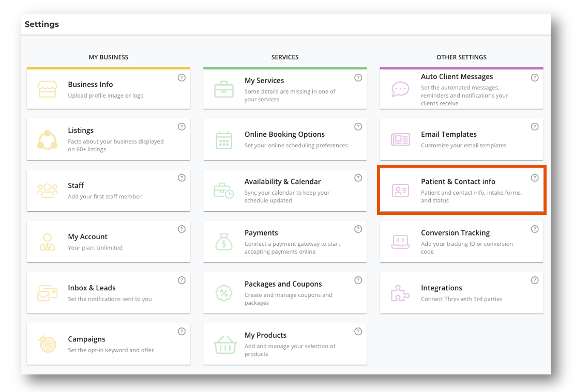Open help tooltip for Conversion Tracking
Image resolution: width=574 pixels, height=392 pixels.
pyautogui.click(x=535, y=229)
